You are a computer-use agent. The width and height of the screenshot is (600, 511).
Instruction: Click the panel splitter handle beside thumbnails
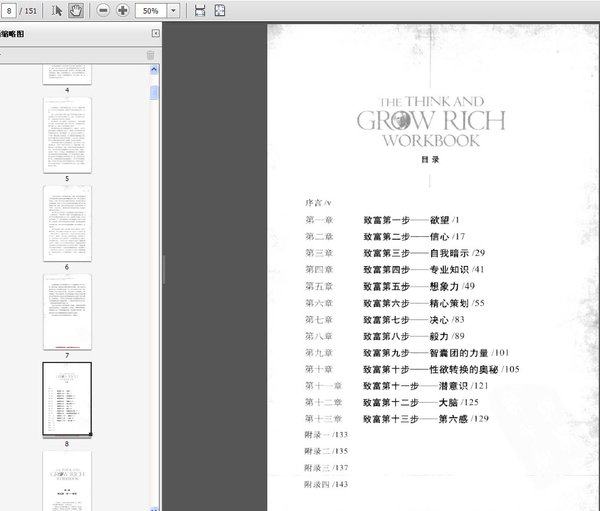click(x=164, y=269)
